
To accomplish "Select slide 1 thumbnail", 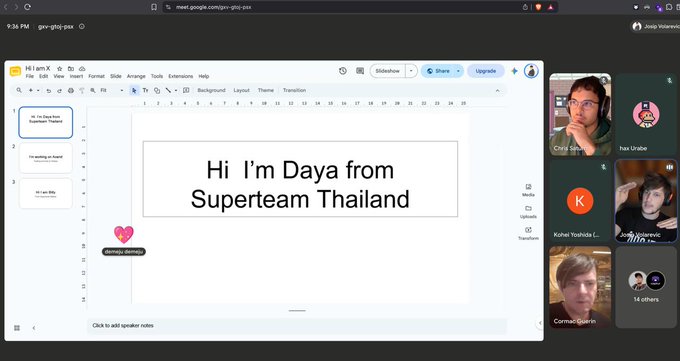I will click(x=46, y=122).
